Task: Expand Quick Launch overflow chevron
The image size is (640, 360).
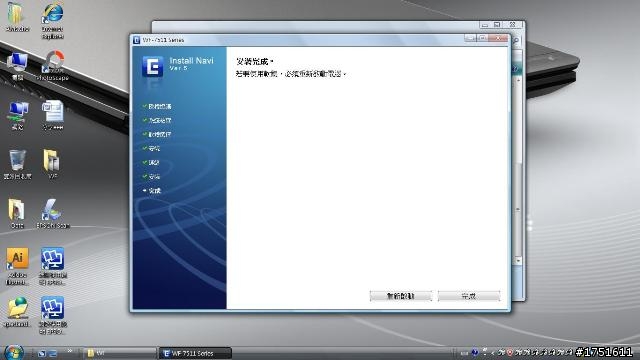Action: (x=70, y=351)
